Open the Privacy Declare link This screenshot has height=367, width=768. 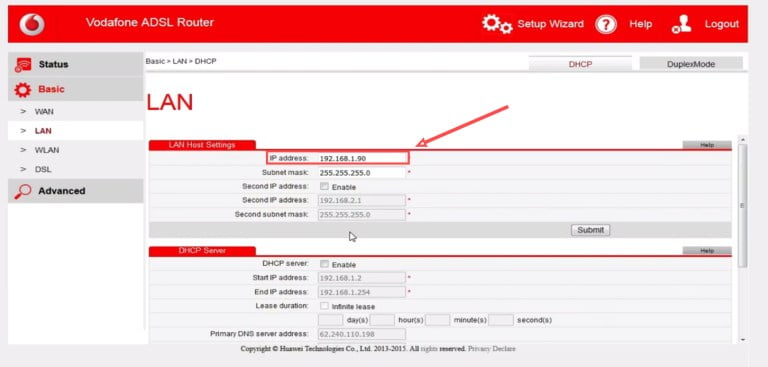[x=491, y=349]
